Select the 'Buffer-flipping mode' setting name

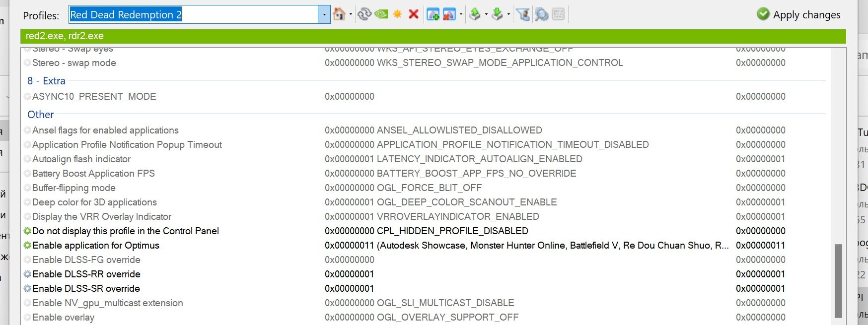pos(74,188)
